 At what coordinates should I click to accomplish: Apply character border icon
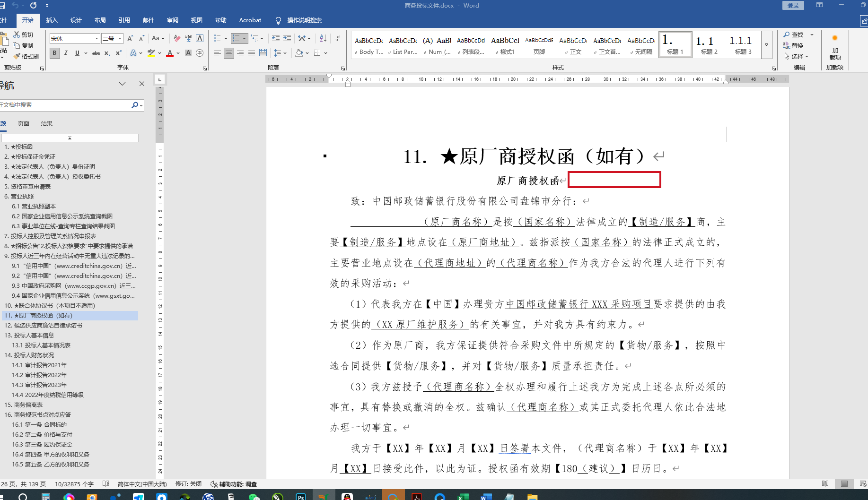click(200, 38)
